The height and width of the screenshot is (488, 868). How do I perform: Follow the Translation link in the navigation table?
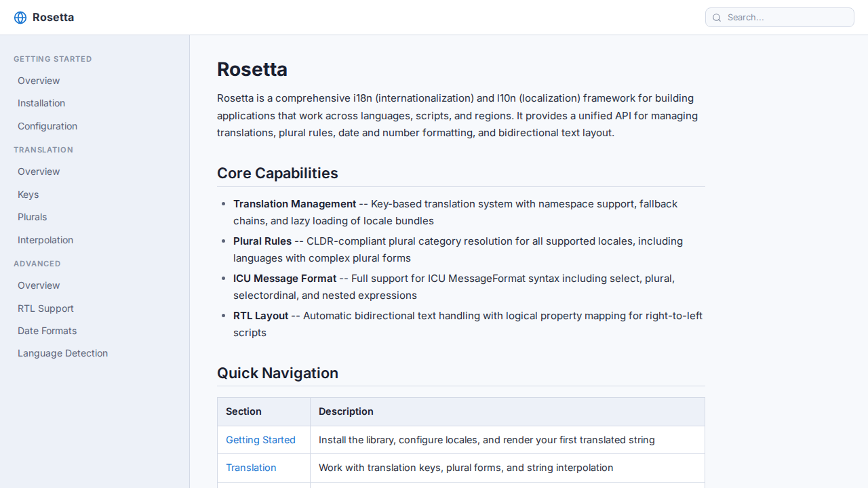(251, 468)
